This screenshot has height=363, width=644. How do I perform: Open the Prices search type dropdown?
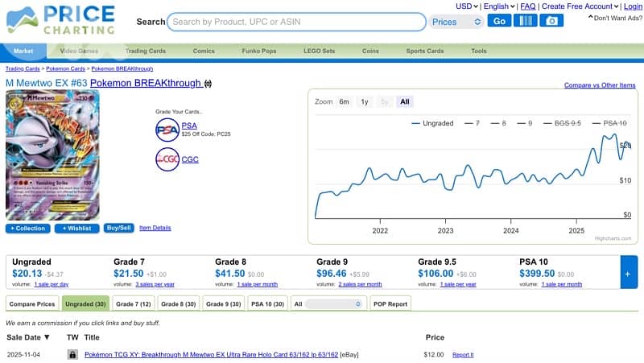point(456,22)
